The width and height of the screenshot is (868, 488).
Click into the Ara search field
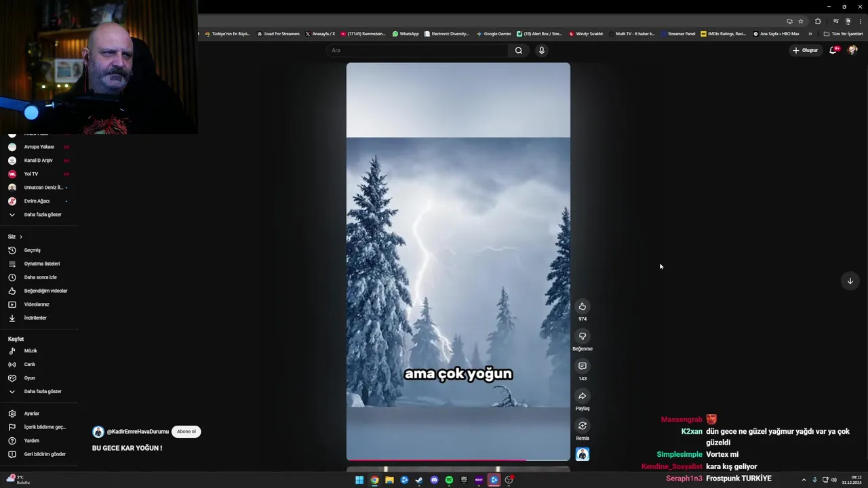point(418,50)
